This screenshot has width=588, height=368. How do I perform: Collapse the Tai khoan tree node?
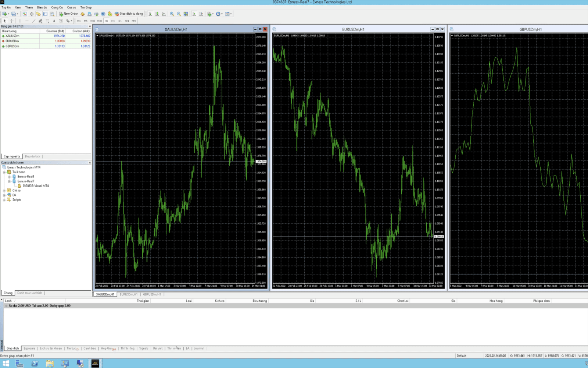4,172
